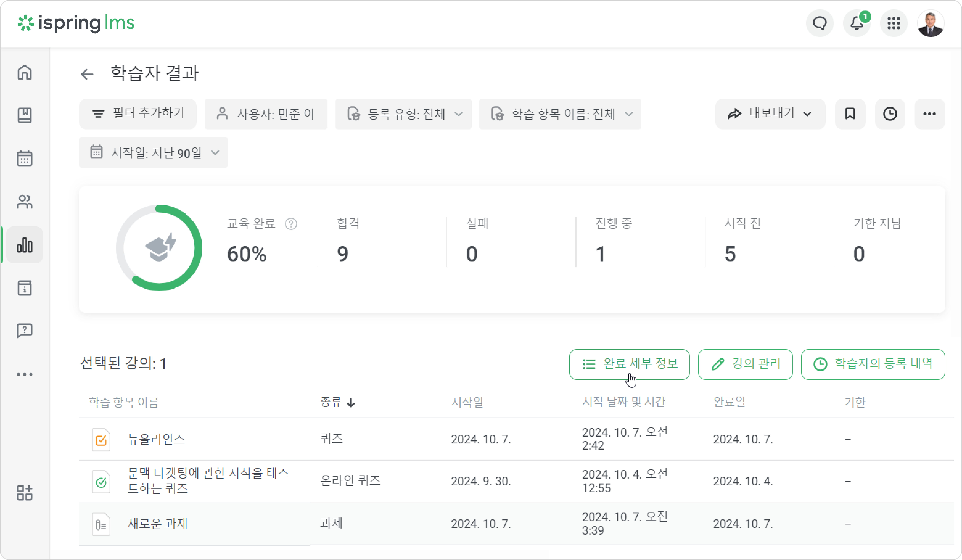
Task: Click the 뉴울리언스 quiz row icon
Action: coord(101,440)
